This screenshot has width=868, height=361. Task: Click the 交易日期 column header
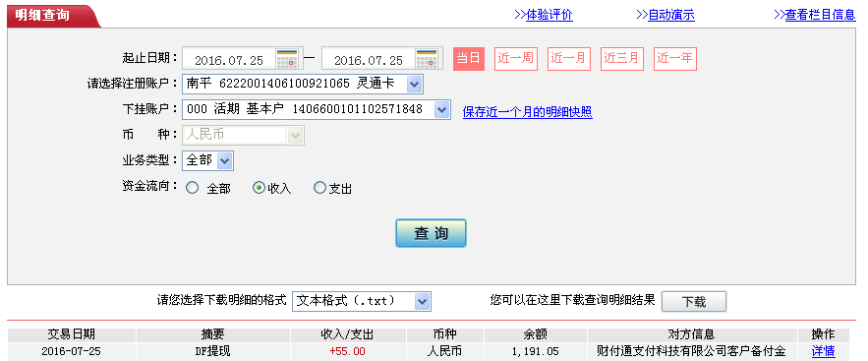pyautogui.click(x=72, y=334)
